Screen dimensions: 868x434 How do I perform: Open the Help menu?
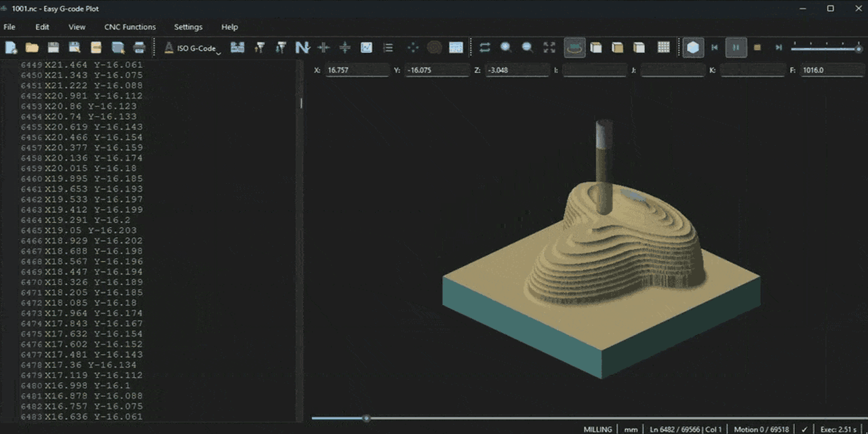coord(230,27)
